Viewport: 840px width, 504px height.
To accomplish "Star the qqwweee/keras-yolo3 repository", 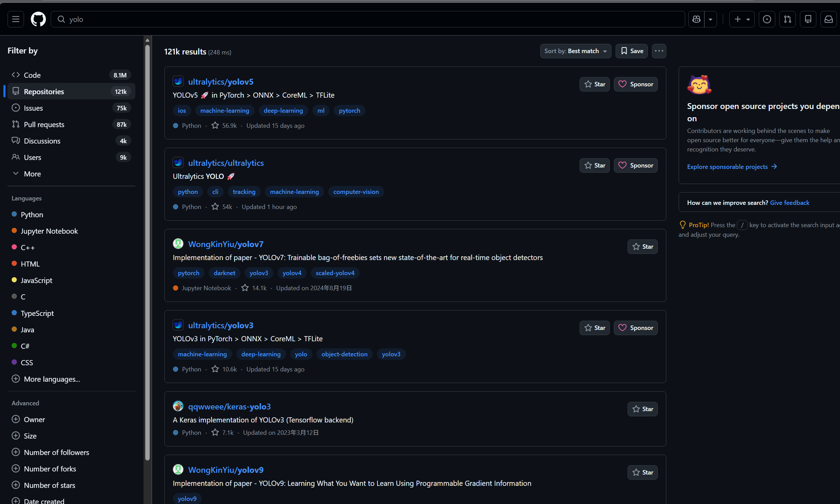I will pos(642,409).
